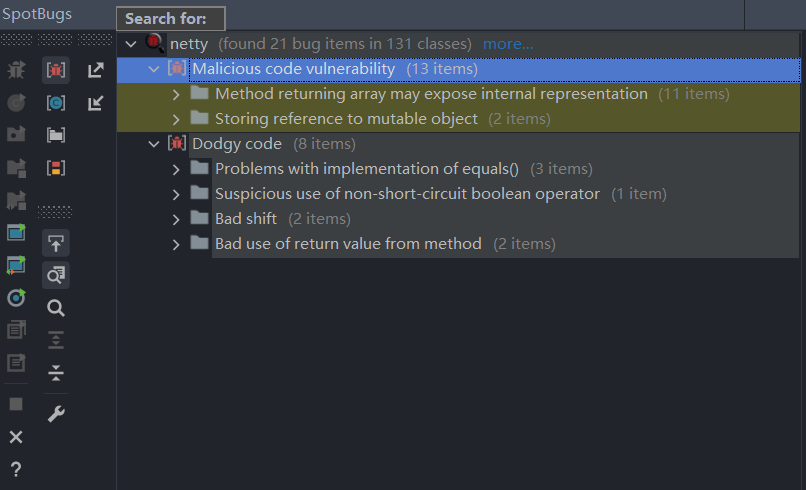Click the Search for: field
Screen dimensions: 806x490
click(x=171, y=19)
